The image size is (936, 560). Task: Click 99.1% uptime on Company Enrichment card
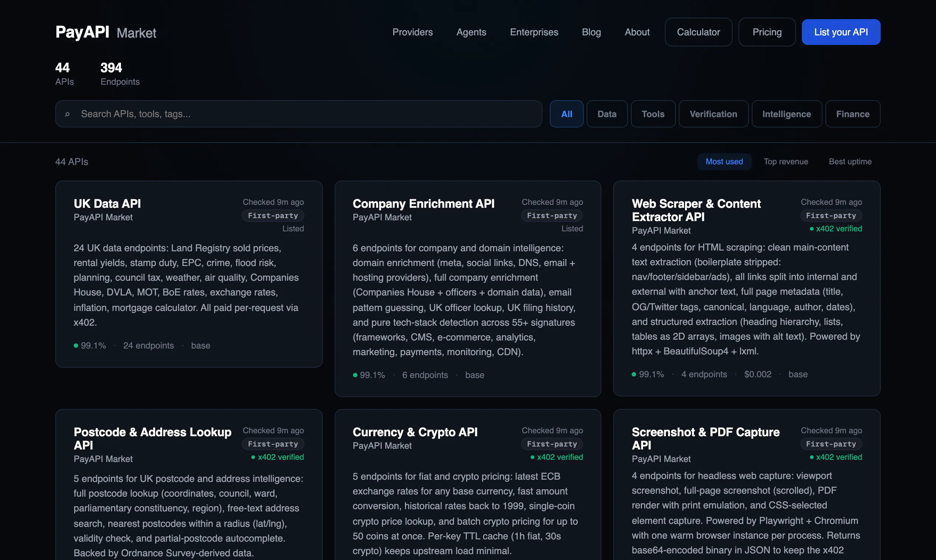click(369, 375)
